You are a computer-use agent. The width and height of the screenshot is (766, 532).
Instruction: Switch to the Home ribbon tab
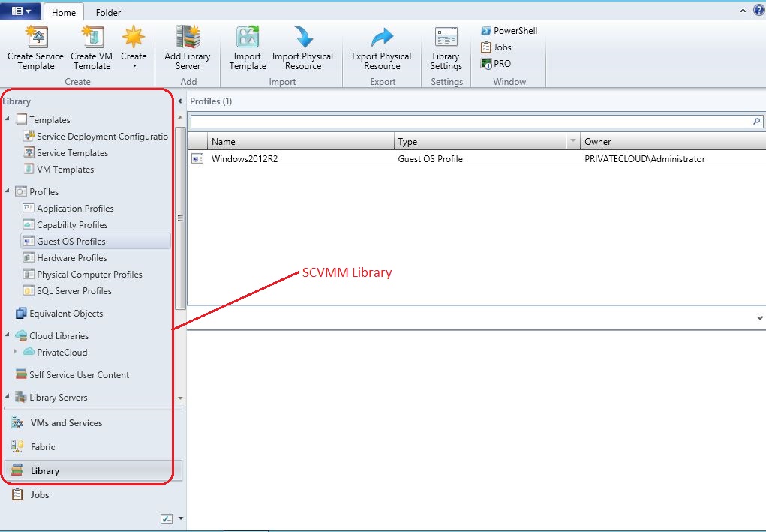coord(64,12)
